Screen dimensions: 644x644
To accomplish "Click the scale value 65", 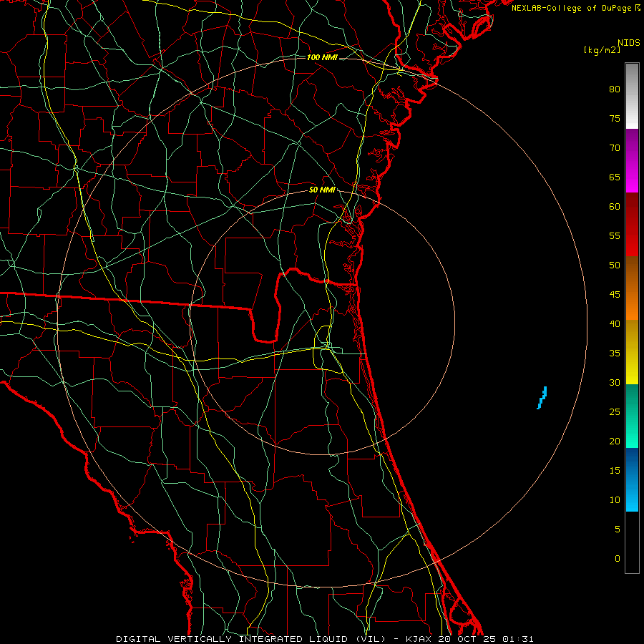I will (615, 177).
